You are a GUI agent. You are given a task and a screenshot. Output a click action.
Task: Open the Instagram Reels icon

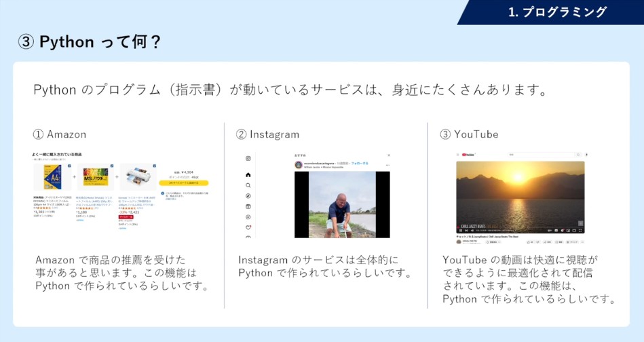248,206
